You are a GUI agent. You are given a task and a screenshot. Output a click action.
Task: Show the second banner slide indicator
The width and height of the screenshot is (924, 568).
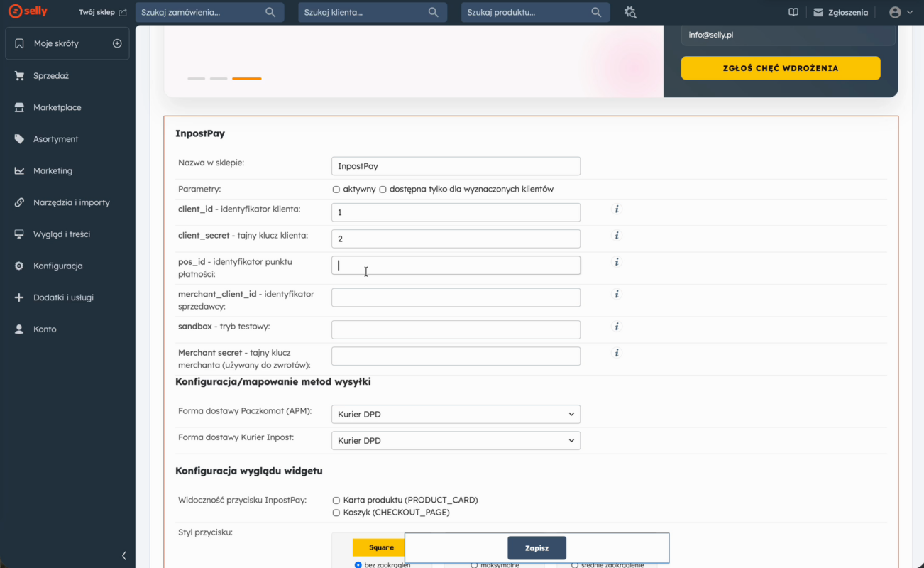point(219,78)
